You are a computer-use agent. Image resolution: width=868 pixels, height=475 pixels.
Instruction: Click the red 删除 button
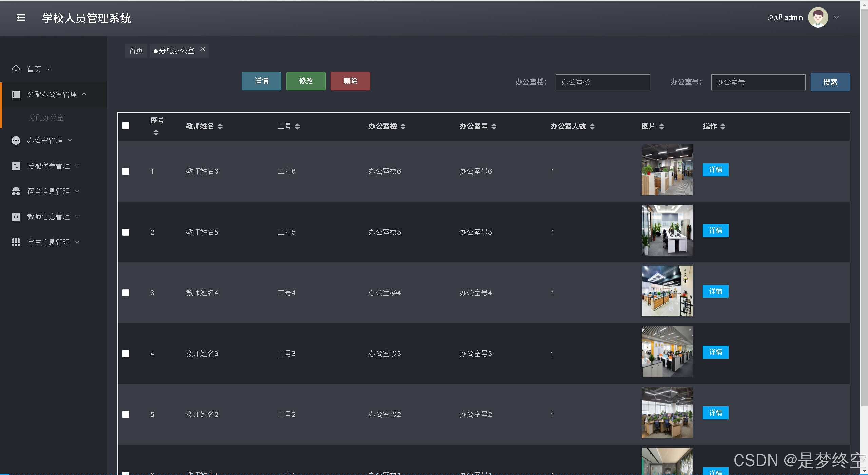coord(350,81)
